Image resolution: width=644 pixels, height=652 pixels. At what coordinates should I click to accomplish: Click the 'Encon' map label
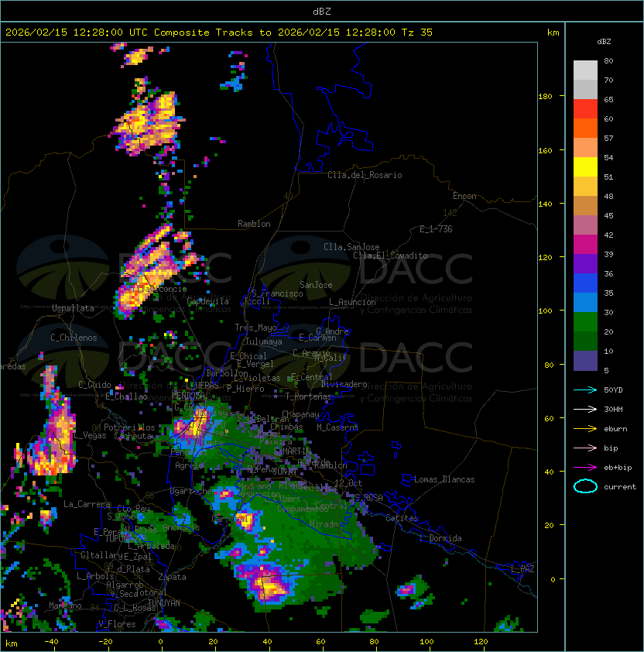(x=464, y=196)
